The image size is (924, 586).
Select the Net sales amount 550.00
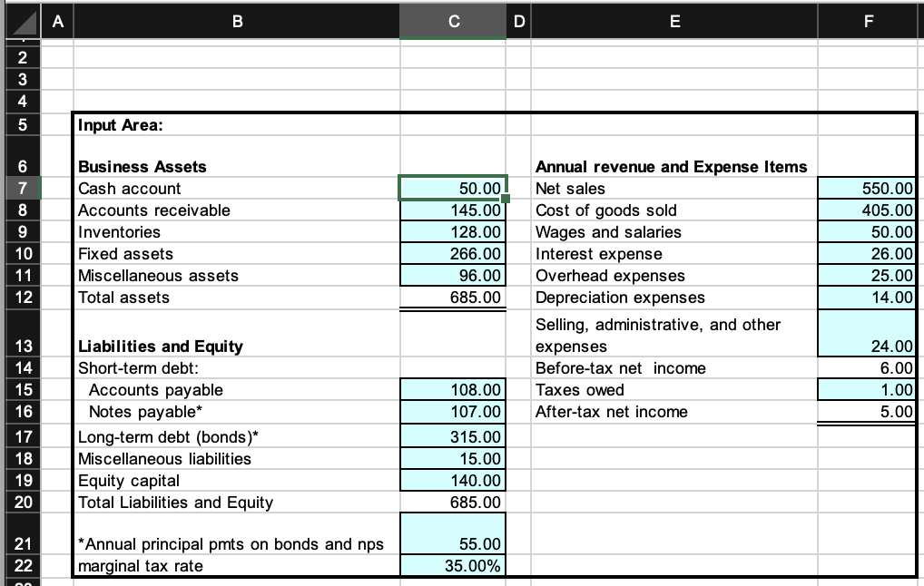(x=866, y=189)
